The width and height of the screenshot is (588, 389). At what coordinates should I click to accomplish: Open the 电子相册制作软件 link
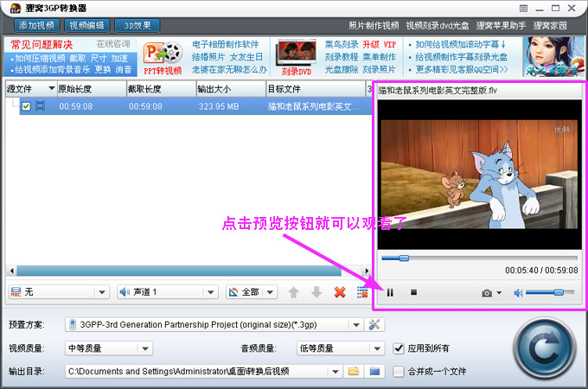(225, 45)
